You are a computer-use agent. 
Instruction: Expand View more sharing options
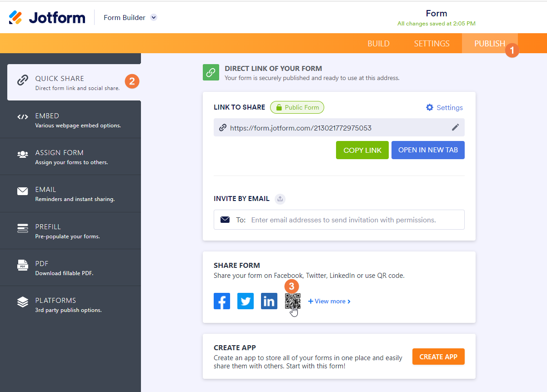coord(329,301)
